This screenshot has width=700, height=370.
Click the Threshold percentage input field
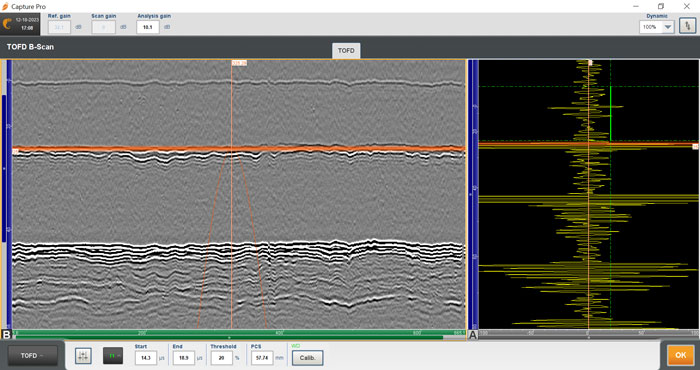click(222, 358)
